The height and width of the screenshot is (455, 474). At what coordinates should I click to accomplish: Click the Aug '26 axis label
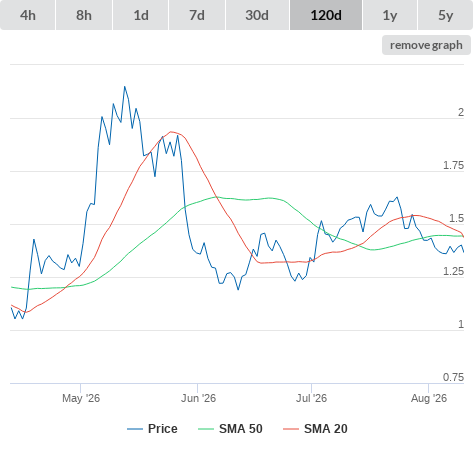pyautogui.click(x=429, y=398)
